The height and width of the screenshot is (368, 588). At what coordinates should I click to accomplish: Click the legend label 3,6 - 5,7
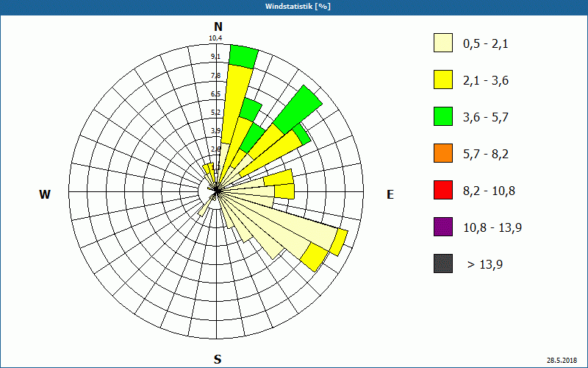coord(486,118)
